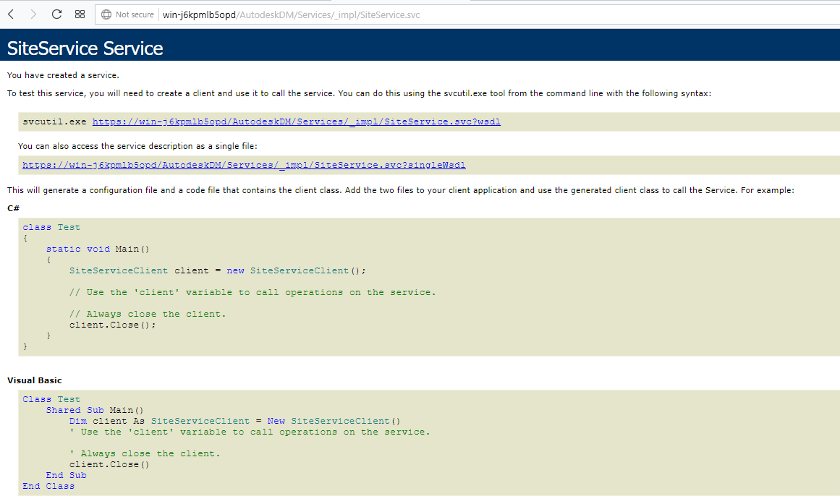Open the SiteService.svc?singleWsdl link
840x504 pixels.
point(244,165)
